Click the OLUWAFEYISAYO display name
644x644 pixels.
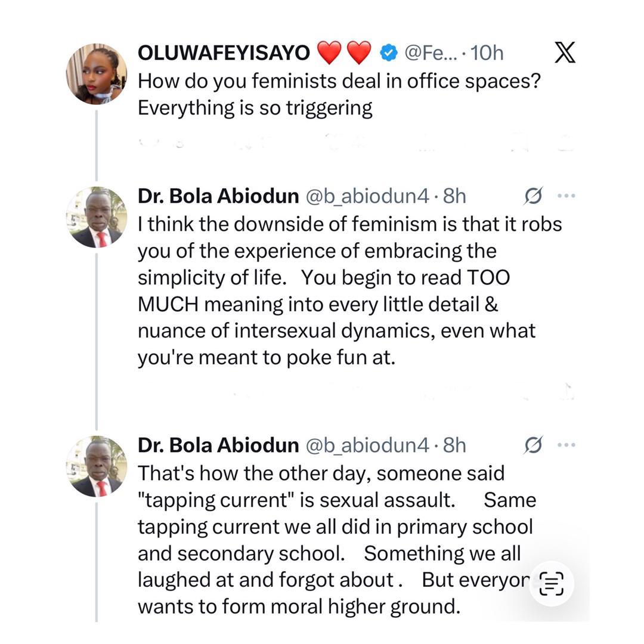224,53
